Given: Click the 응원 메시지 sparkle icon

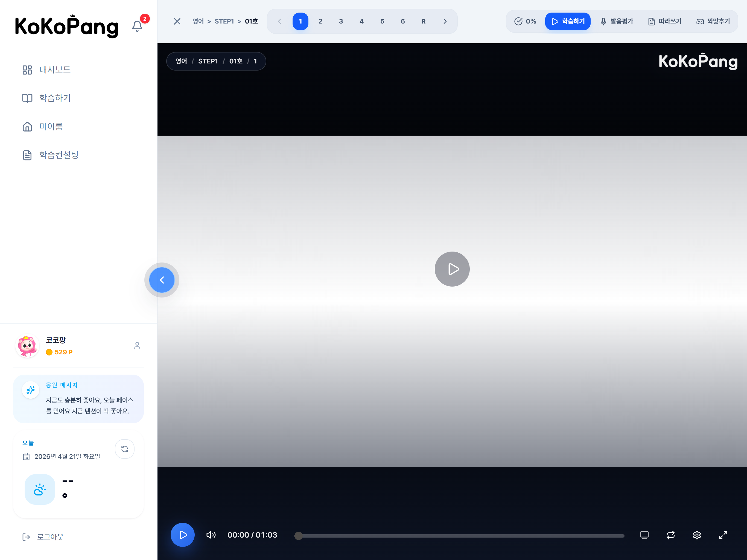Looking at the screenshot, I should 31,390.
